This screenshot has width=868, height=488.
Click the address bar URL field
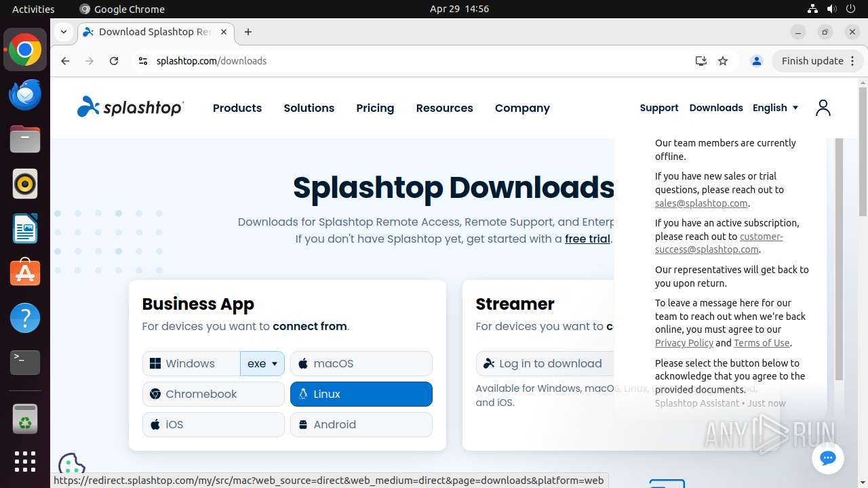pos(420,61)
